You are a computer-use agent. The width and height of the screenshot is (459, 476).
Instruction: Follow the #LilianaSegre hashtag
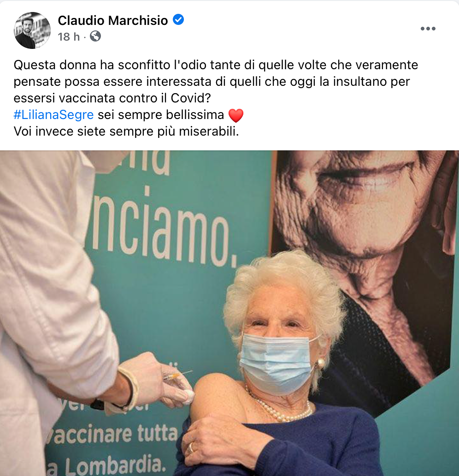(x=54, y=115)
